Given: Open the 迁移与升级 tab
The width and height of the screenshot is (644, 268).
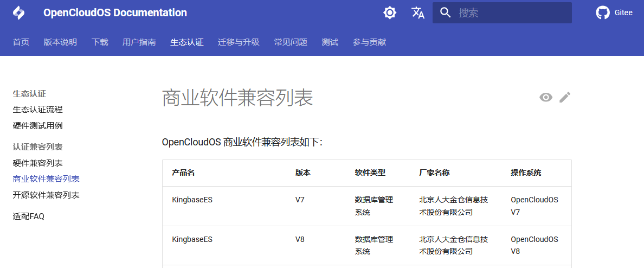Looking at the screenshot, I should point(239,42).
